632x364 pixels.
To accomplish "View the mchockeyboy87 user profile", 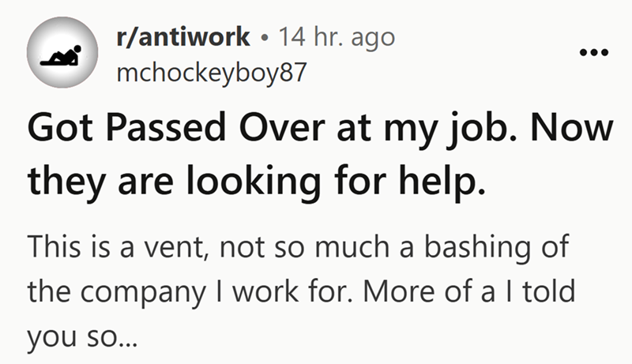I will [209, 73].
